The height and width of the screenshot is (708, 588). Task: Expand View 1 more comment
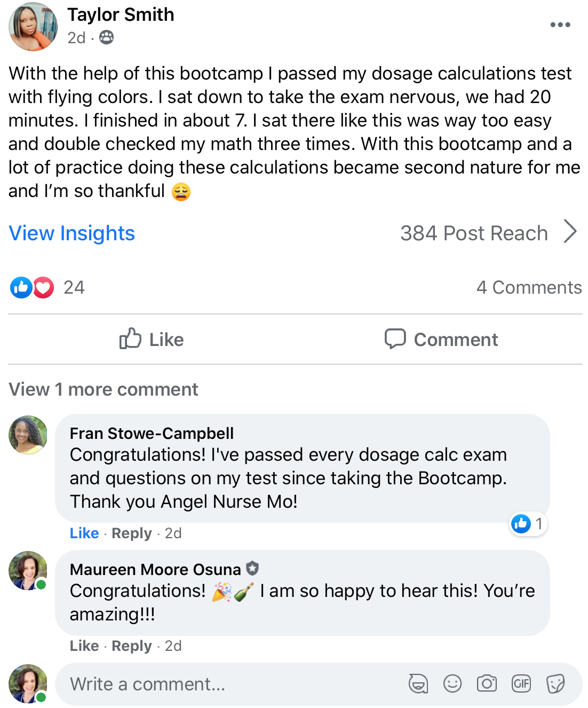(104, 389)
